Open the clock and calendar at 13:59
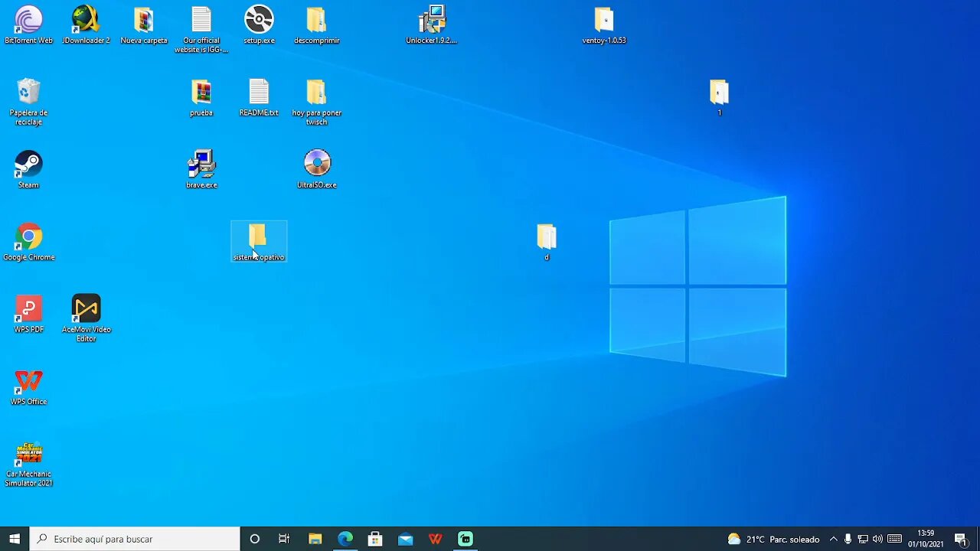This screenshot has height=551, width=980. point(926,539)
